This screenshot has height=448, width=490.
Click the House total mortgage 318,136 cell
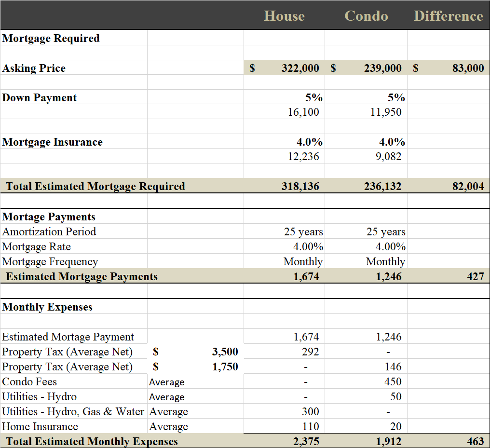coord(300,186)
